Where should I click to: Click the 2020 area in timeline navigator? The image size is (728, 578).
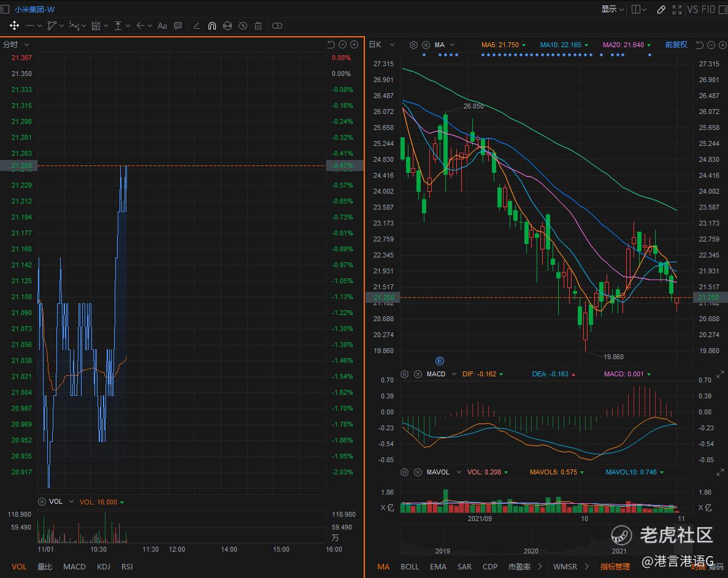(x=531, y=550)
